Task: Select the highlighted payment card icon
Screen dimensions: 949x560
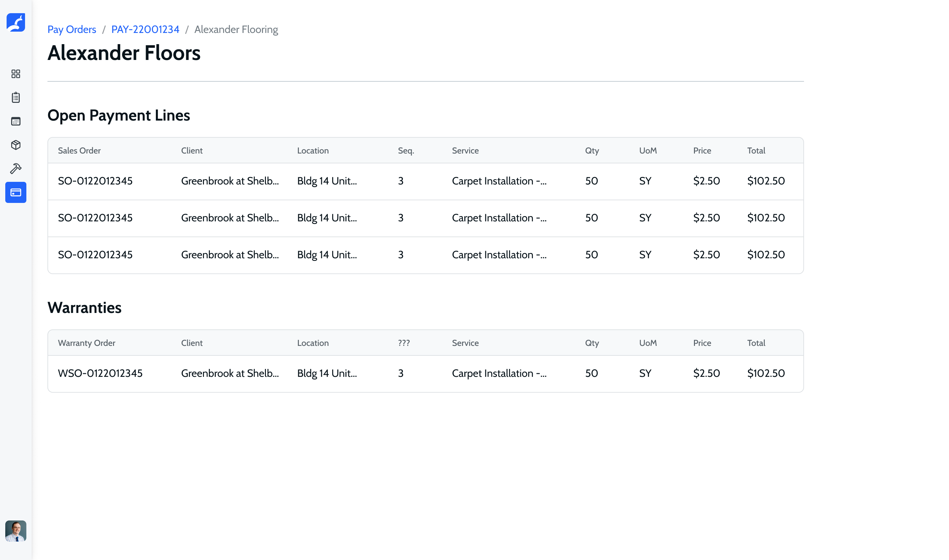Action: [x=15, y=192]
